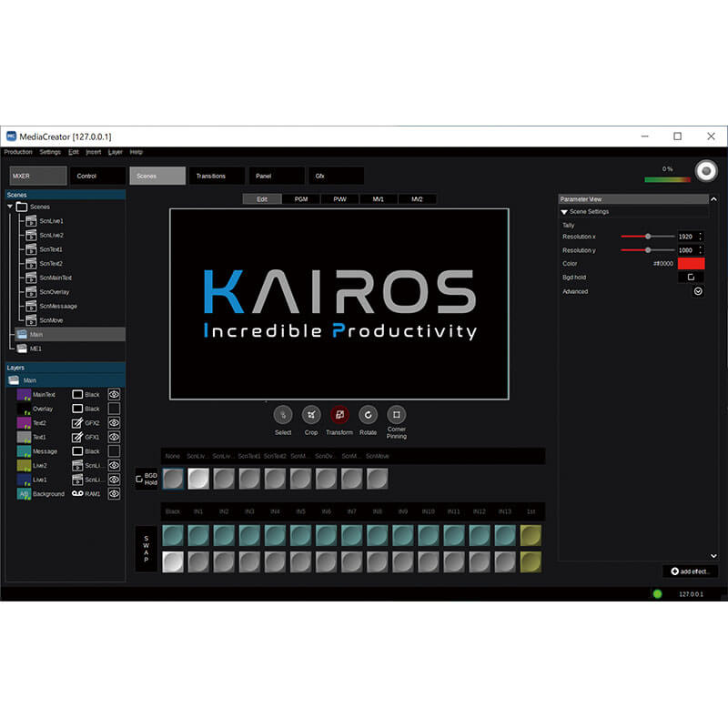Open the Corner Pinning tool
The image size is (728, 728).
(x=397, y=414)
